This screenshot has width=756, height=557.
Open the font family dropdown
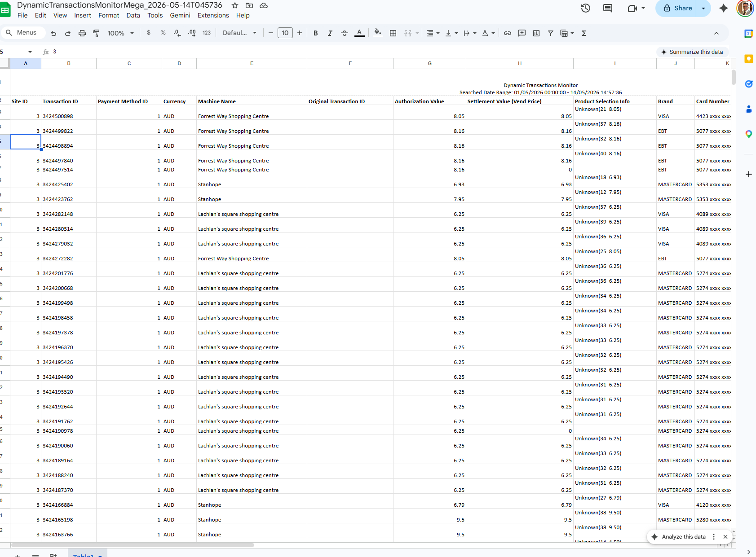(240, 33)
